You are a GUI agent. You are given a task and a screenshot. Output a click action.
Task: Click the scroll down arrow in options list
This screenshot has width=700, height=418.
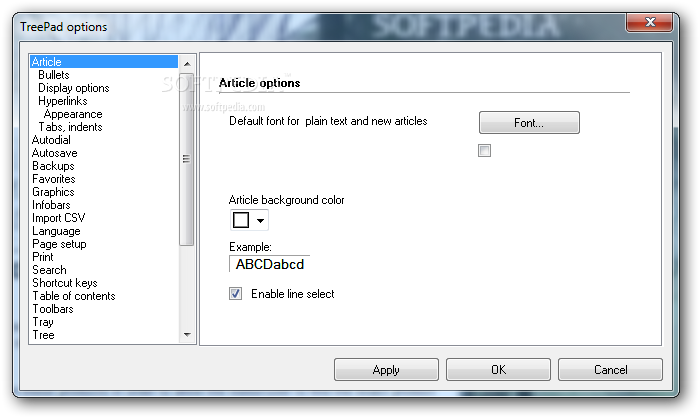187,334
